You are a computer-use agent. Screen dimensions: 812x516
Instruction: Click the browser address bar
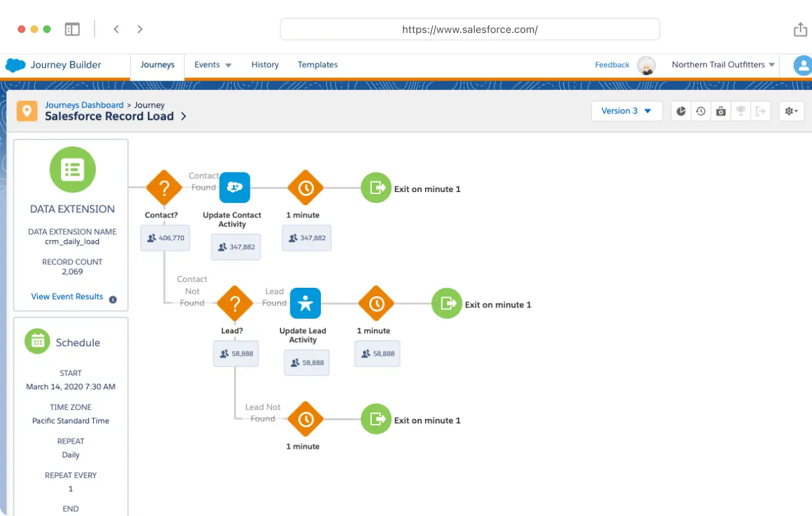point(469,29)
